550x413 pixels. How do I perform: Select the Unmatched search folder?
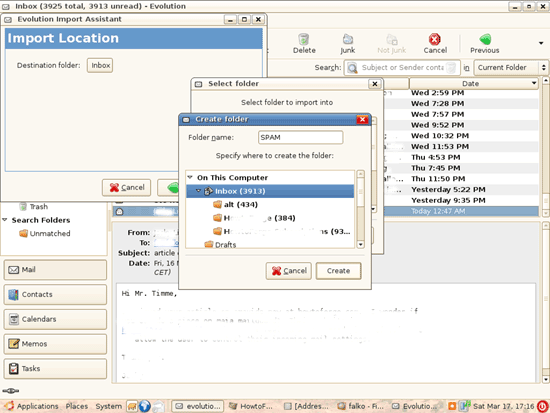(50, 233)
